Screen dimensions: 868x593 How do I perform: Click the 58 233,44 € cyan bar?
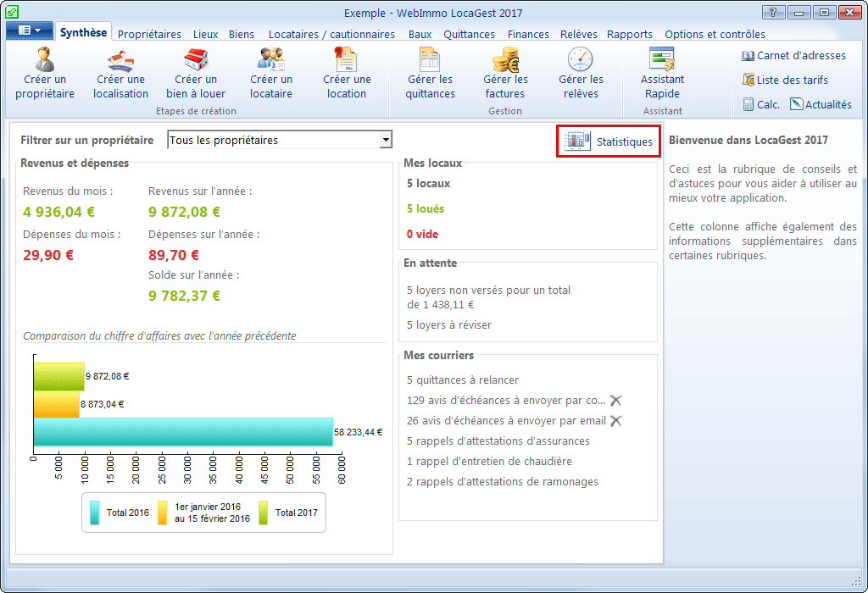183,432
